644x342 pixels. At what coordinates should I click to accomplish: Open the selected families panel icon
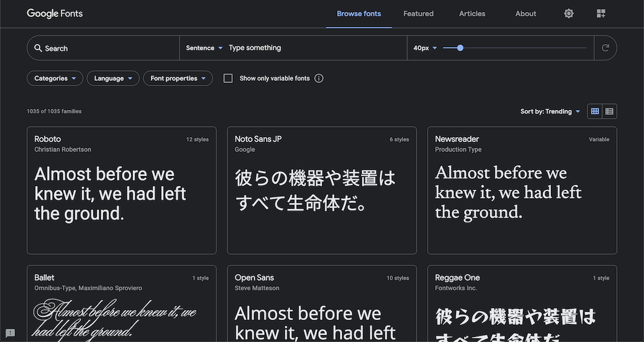click(601, 14)
